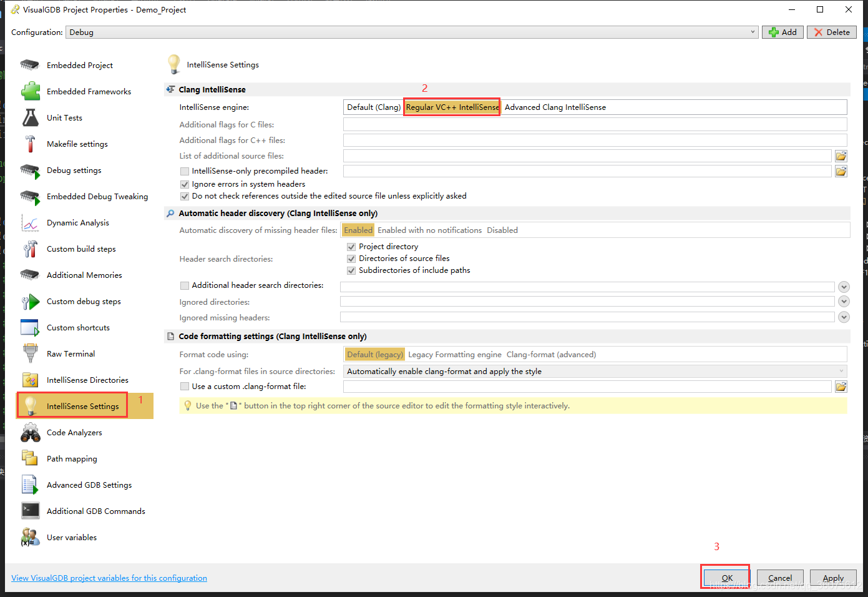Click the custom .clang-format file path field
The image size is (868, 597).
pyautogui.click(x=588, y=387)
